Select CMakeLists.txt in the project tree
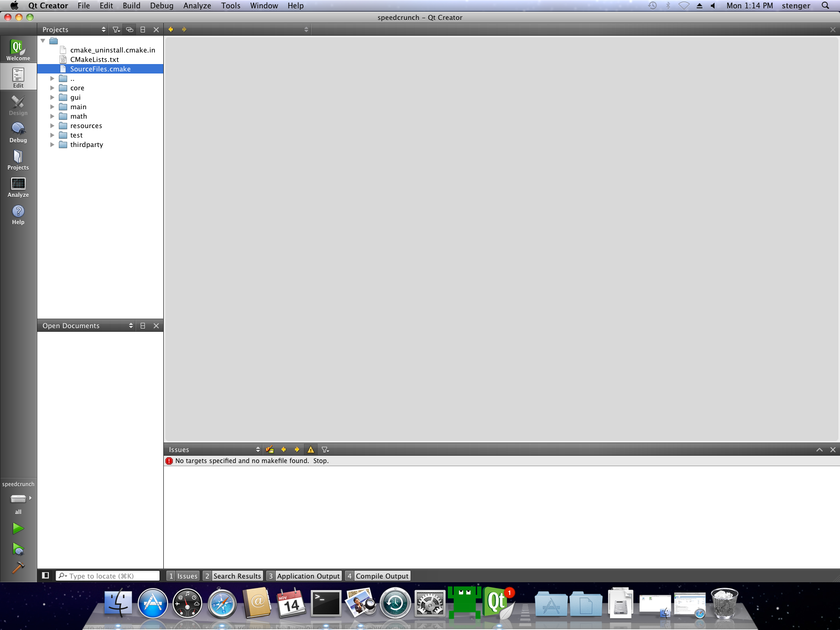The width and height of the screenshot is (840, 630). coord(94,60)
